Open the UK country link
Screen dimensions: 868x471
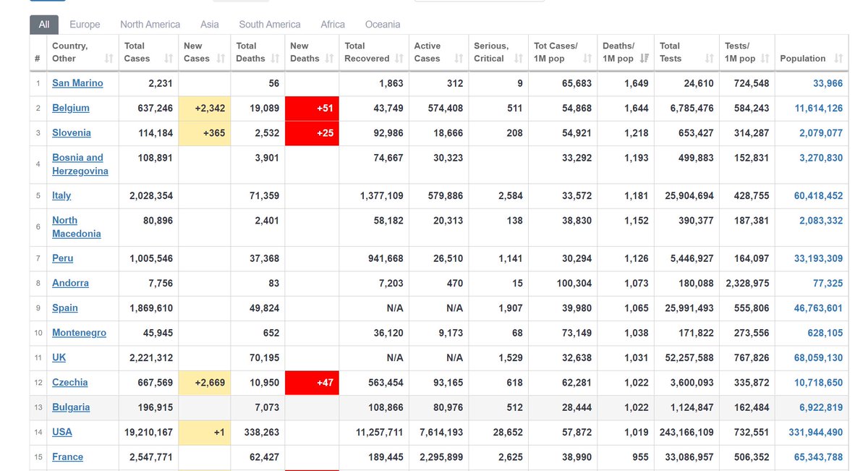tap(59, 357)
